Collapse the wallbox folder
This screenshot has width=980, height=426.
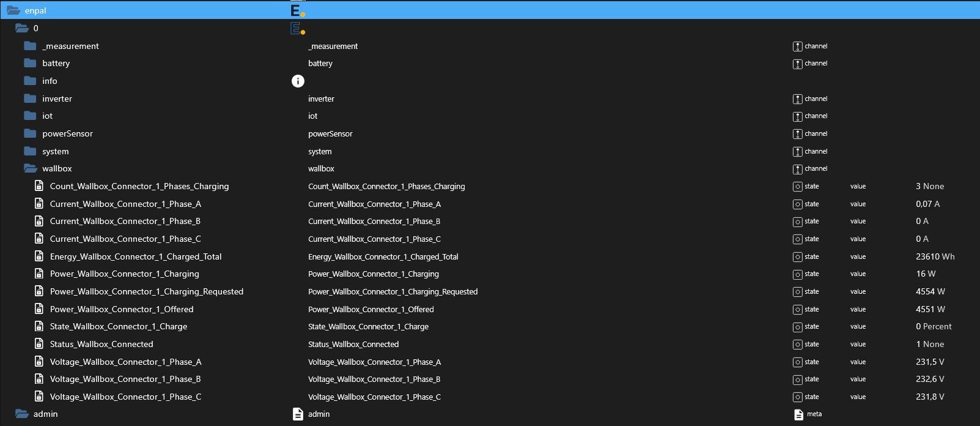30,168
